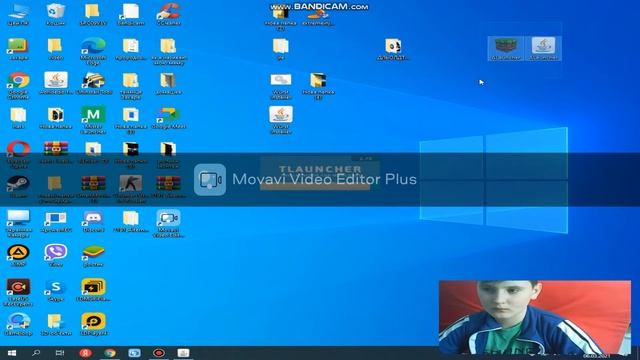Switch to Bandicam recorder in the taskbar

click(159, 353)
